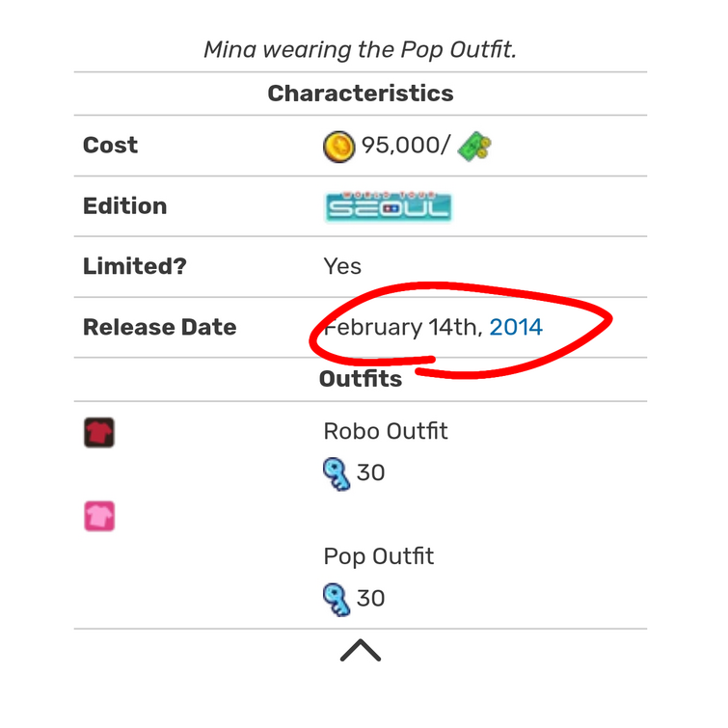
Task: Click the Edition label
Action: (x=125, y=205)
